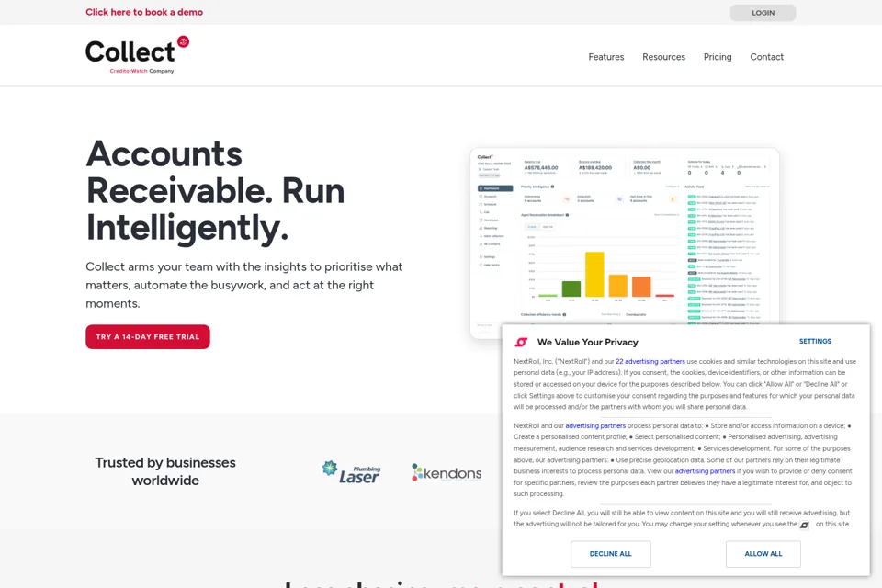Screen dimensions: 882x588
Task: Click 'Click here to book a demo' link
Action: coord(144,12)
